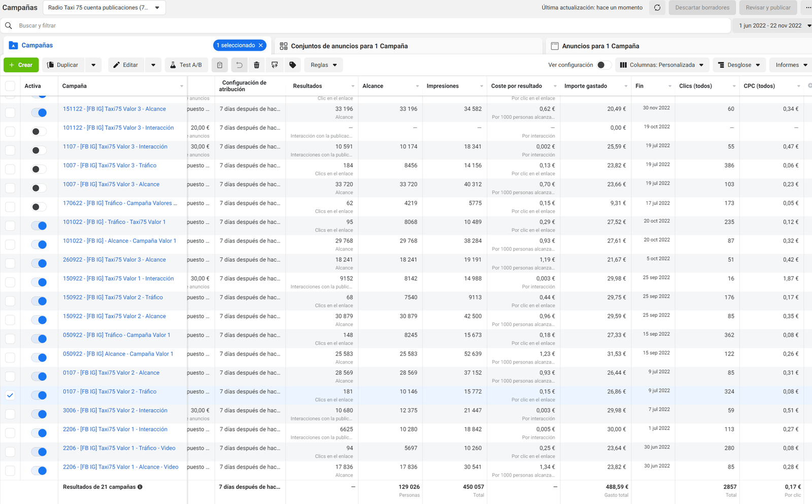Open the three-dot more options menu
This screenshot has width=812, height=504.
pos(808,8)
